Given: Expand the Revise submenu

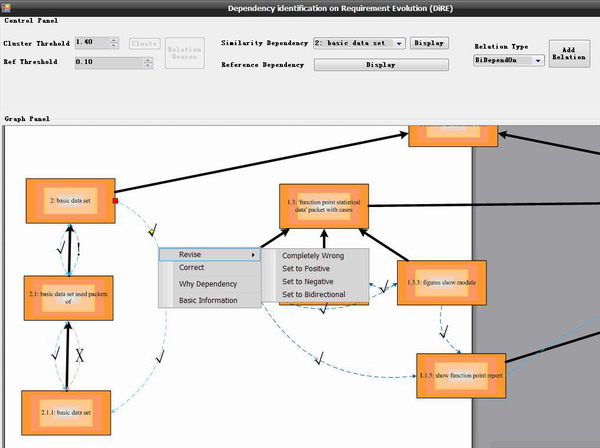Looking at the screenshot, I should (x=210, y=255).
